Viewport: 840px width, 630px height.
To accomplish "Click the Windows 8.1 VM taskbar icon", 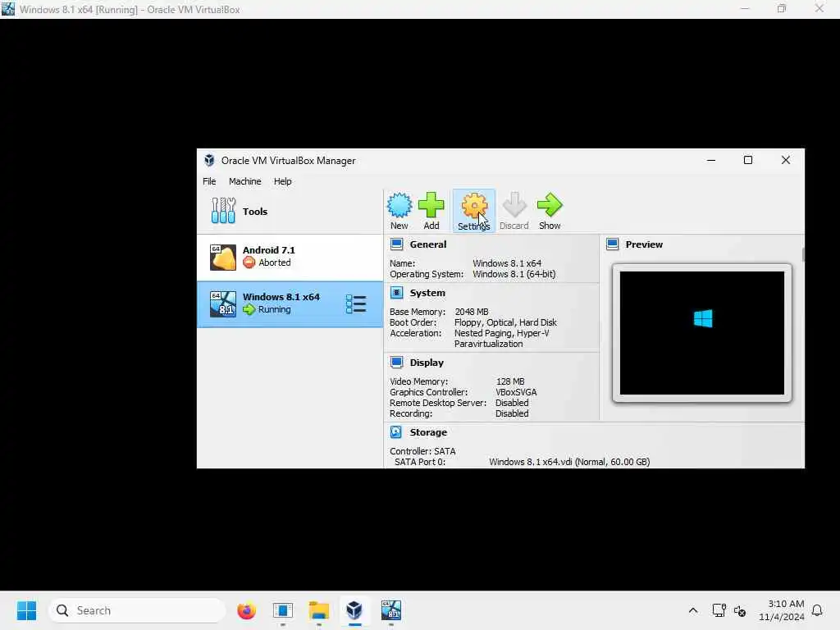I will (x=391, y=610).
